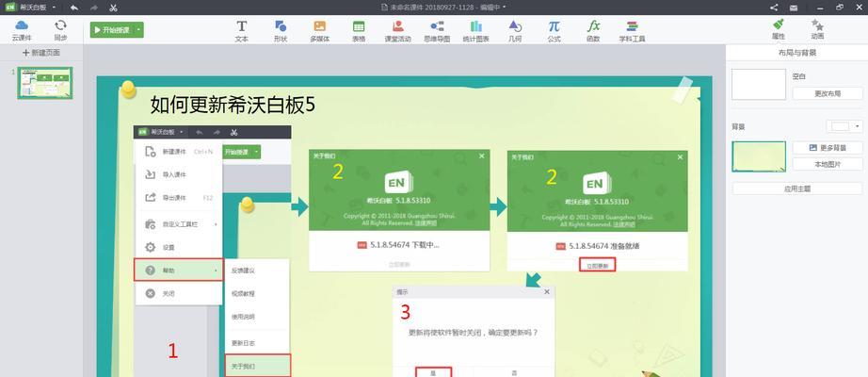The height and width of the screenshot is (377, 868).
Task: Click the 布局与背景 panel header
Action: 796,53
